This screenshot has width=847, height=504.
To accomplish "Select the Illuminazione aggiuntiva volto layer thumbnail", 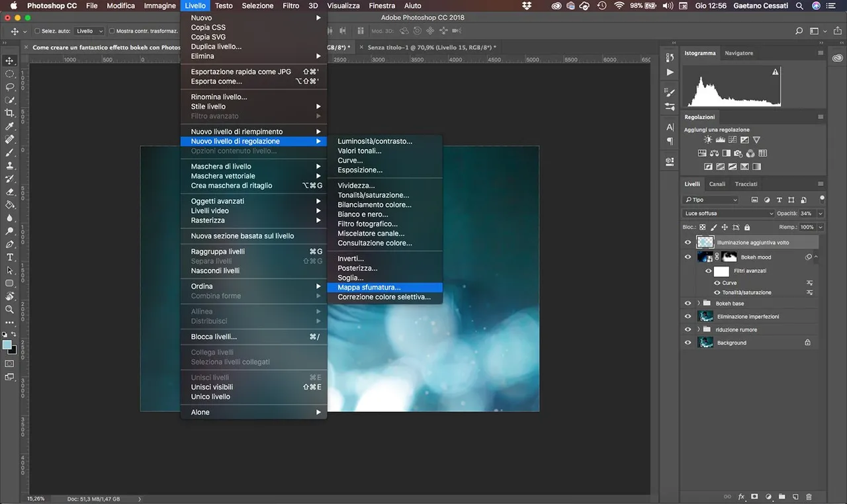I will click(x=704, y=243).
